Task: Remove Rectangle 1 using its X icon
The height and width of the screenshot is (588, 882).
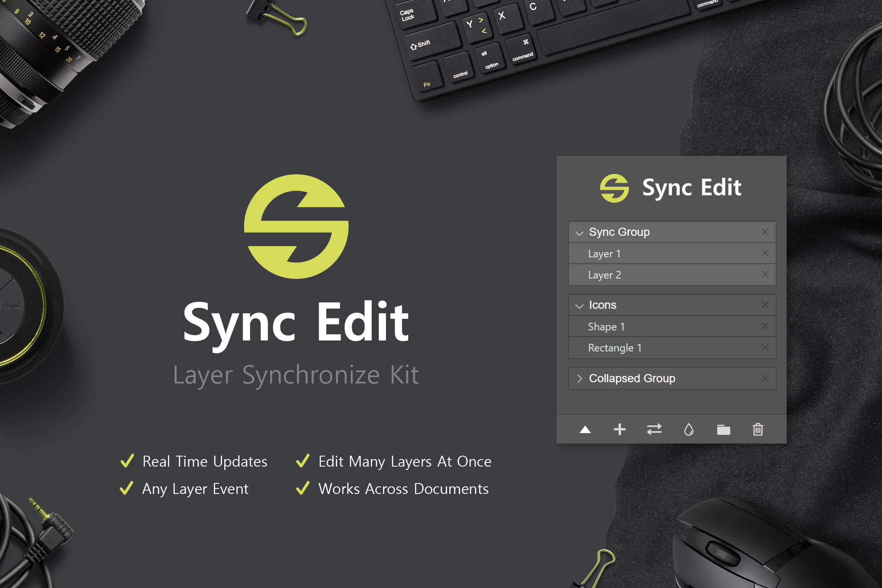Action: coord(765,347)
